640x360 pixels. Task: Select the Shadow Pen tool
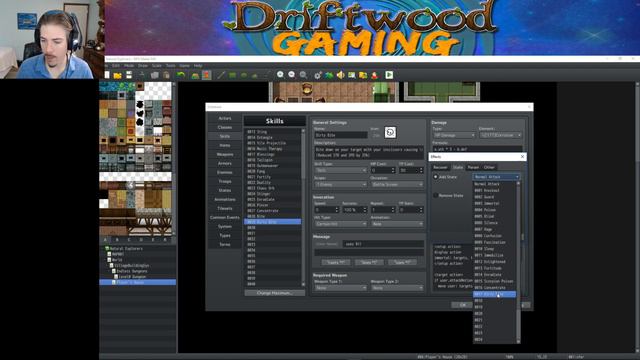[x=266, y=75]
